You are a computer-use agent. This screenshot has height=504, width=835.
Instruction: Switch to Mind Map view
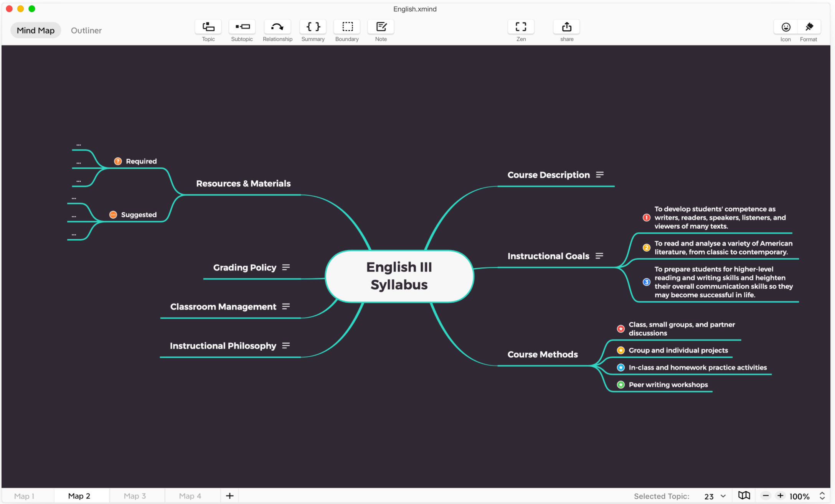(x=36, y=30)
